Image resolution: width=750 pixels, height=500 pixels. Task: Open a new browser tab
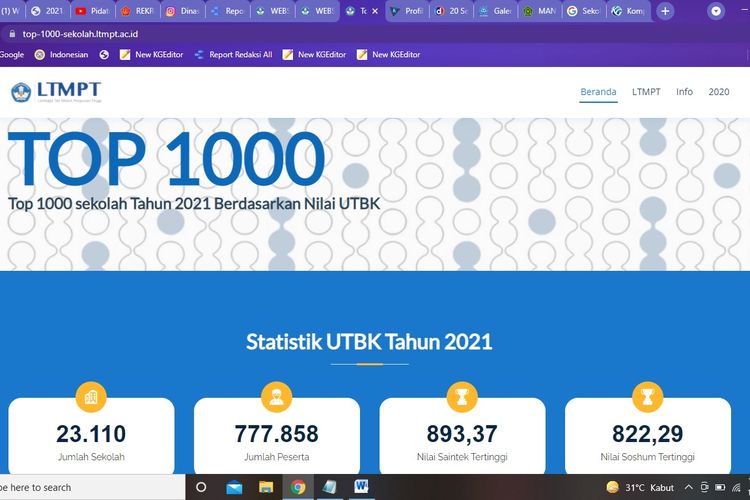click(x=666, y=11)
